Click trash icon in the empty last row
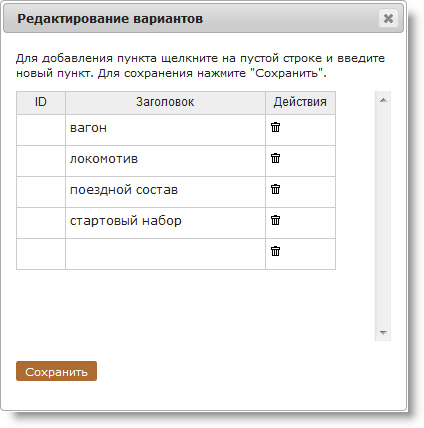The height and width of the screenshot is (428, 424). click(275, 251)
